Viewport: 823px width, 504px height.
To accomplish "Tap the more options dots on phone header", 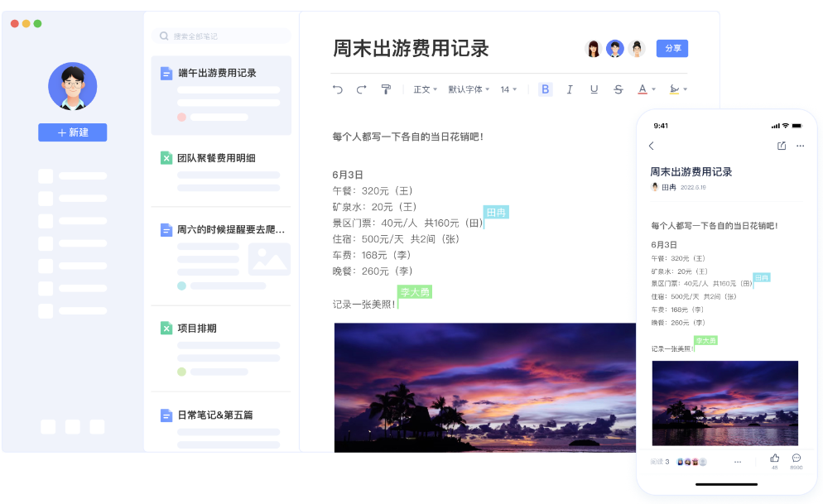I will coord(800,146).
